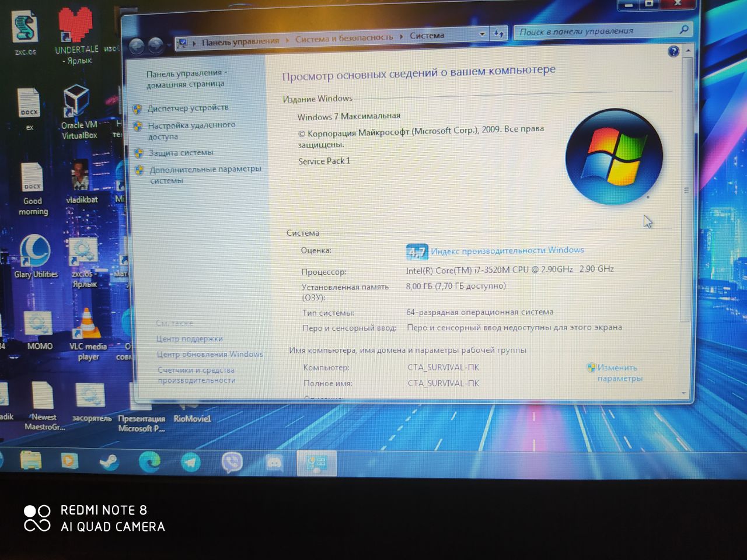
Task: Open Диспетчер устройств link
Action: 188,108
